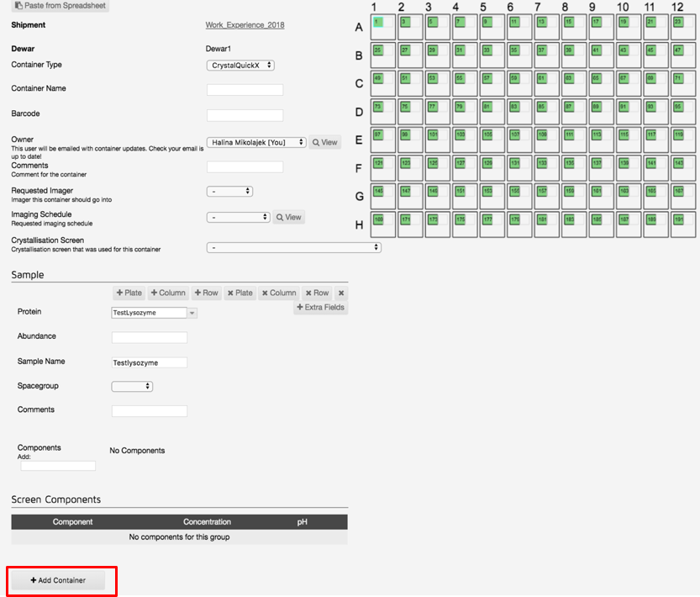Viewport: 700px width, 597px height.
Task: Add a row using the + Row icon
Action: click(206, 293)
